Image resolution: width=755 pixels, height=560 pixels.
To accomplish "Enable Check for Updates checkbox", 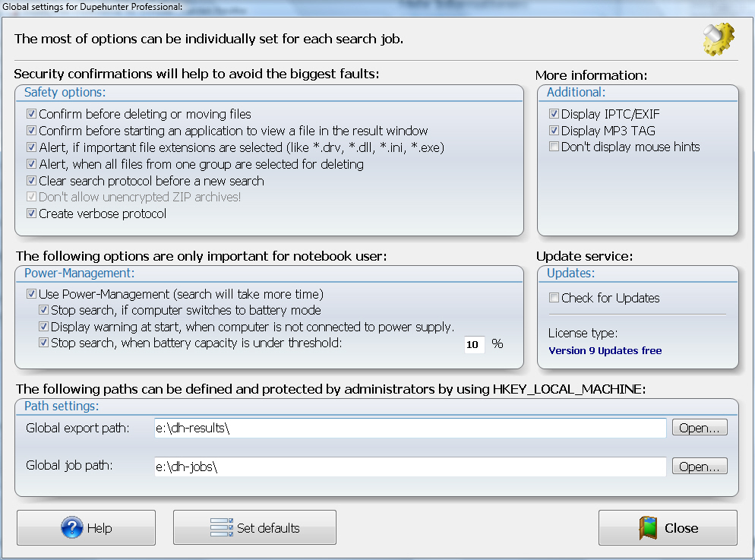I will click(554, 298).
